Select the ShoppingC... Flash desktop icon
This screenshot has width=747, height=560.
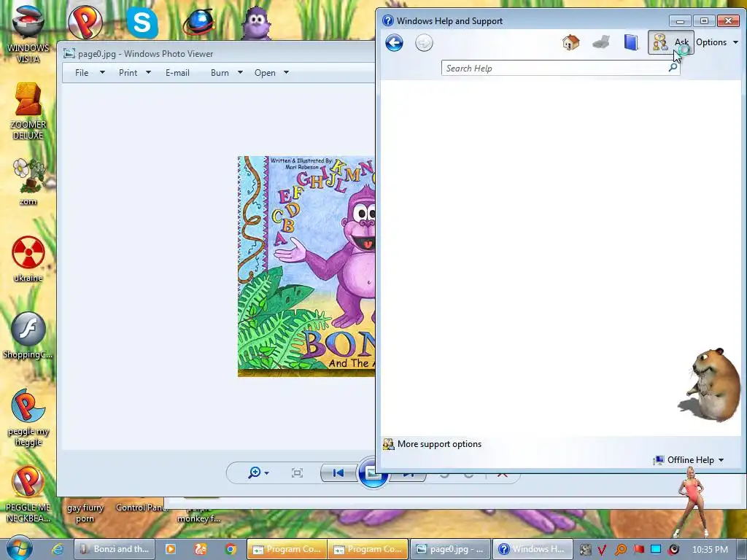click(28, 335)
